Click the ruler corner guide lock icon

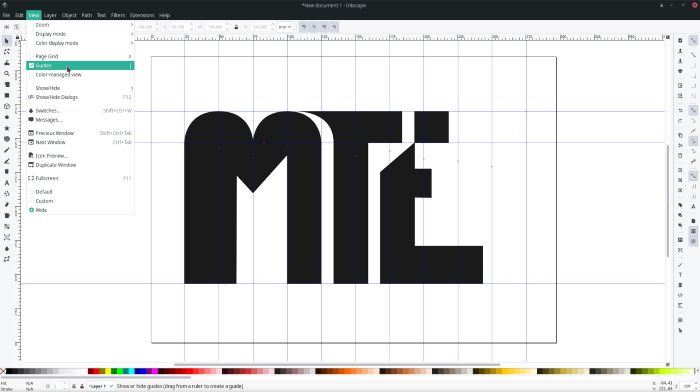point(17,38)
